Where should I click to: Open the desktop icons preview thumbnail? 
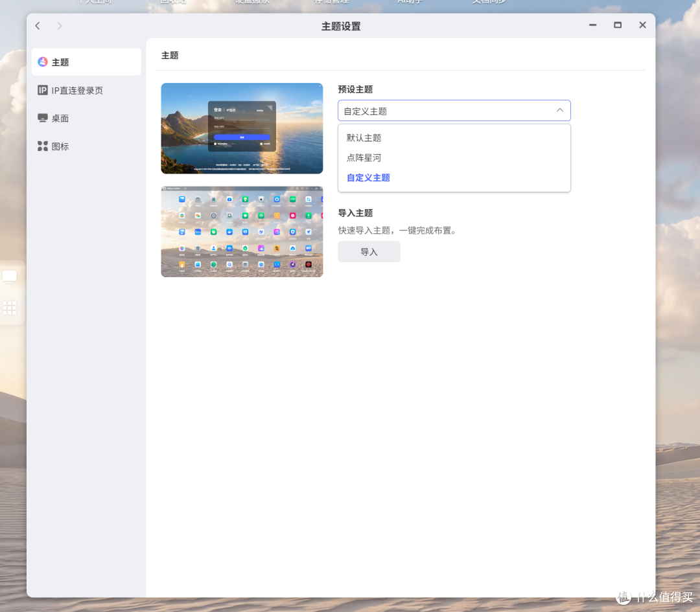click(x=242, y=231)
